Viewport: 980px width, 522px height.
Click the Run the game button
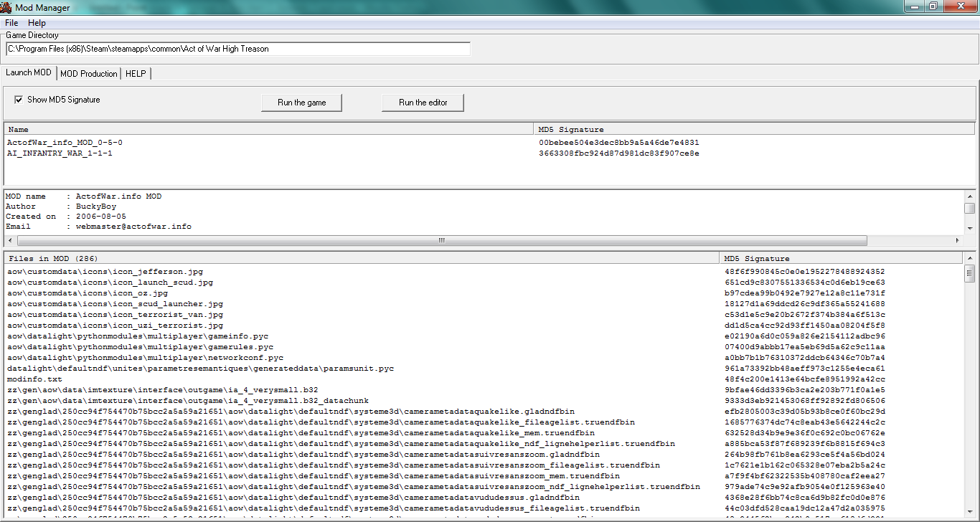(301, 103)
